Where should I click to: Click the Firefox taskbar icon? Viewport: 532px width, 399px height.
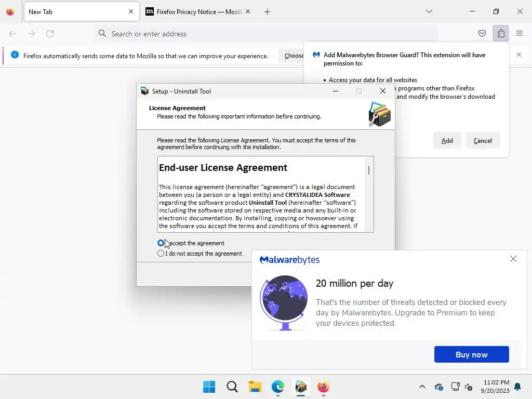[x=323, y=387]
